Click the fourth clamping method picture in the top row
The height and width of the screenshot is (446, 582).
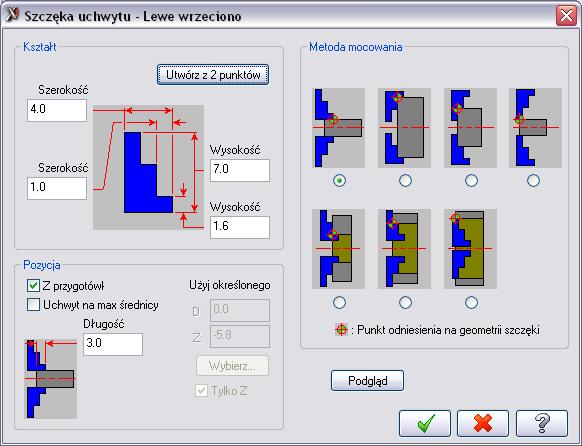535,128
